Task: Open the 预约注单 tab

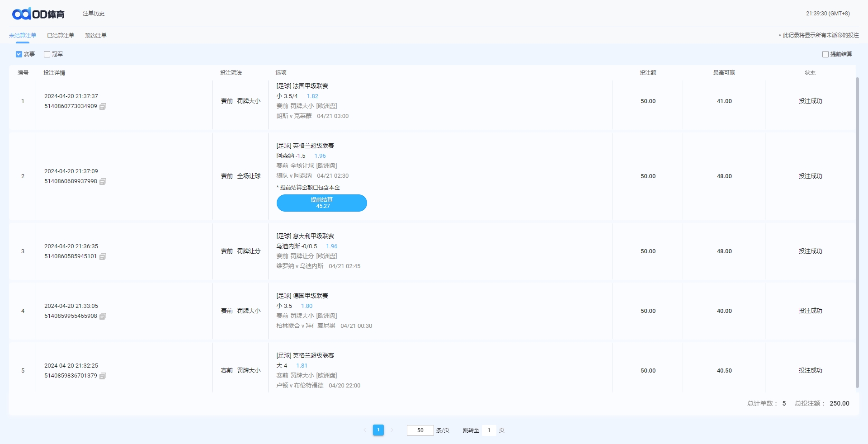Action: click(x=96, y=36)
